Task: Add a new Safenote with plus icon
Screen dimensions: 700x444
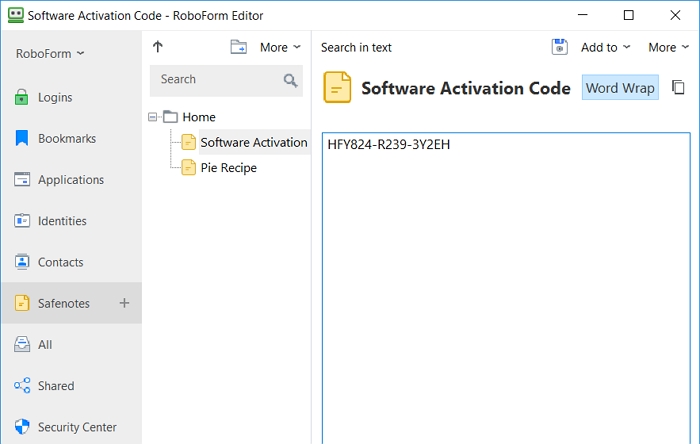Action: coord(124,303)
